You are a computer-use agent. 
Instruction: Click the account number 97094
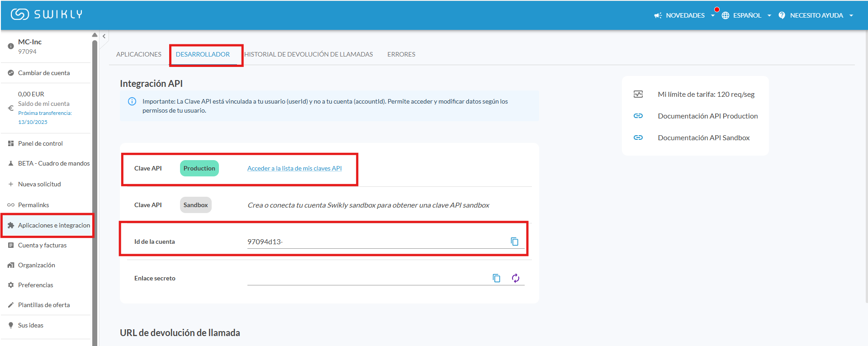[x=27, y=52]
